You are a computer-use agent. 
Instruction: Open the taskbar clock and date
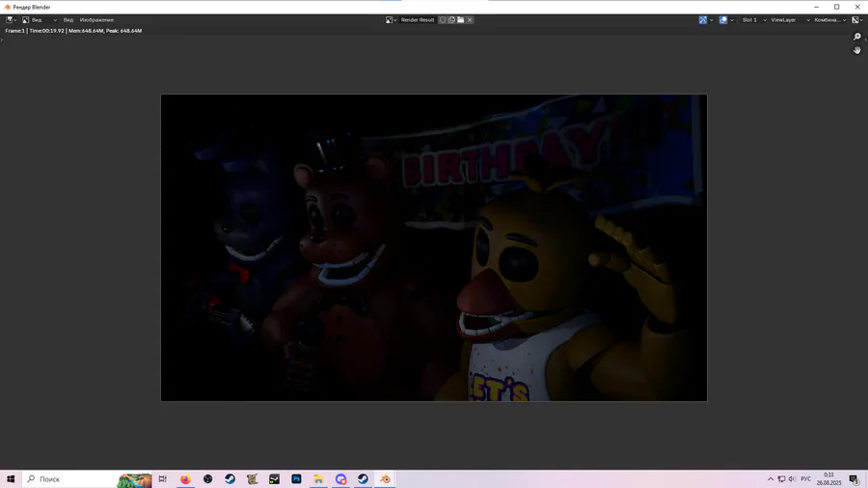point(828,479)
